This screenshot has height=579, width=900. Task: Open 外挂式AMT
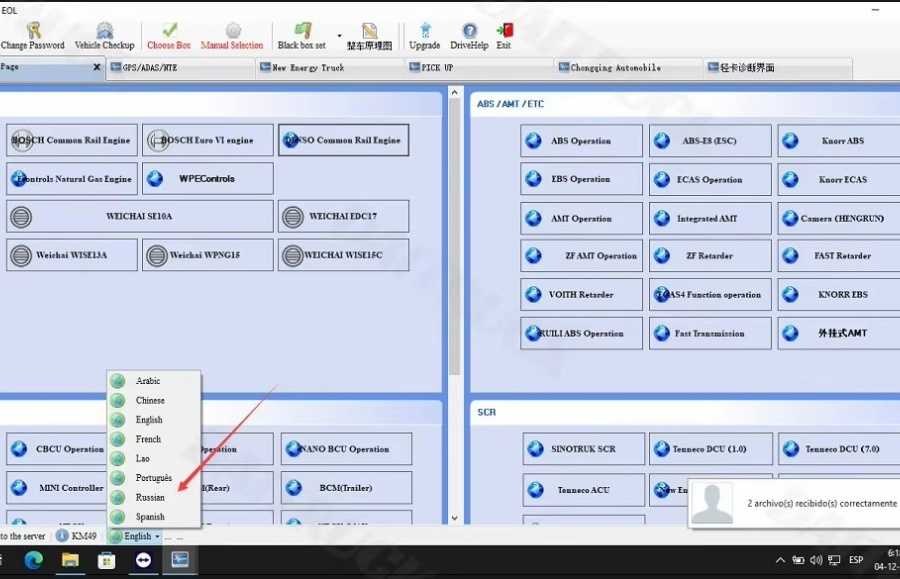(x=839, y=333)
